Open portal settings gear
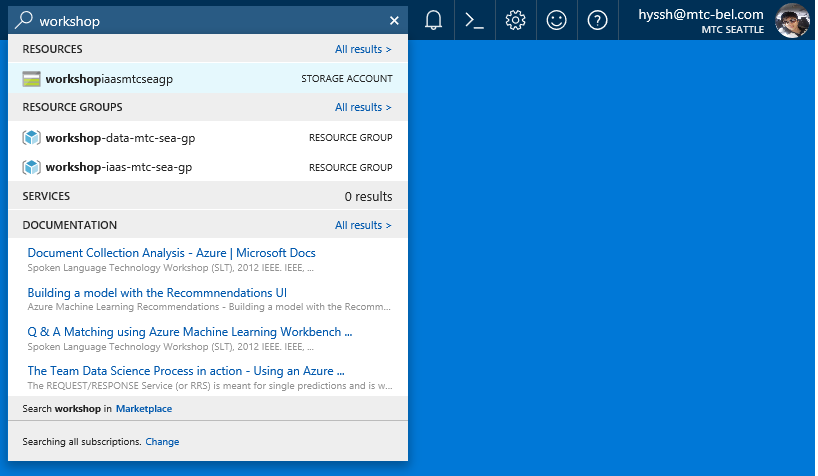The height and width of the screenshot is (476, 818). click(x=515, y=20)
